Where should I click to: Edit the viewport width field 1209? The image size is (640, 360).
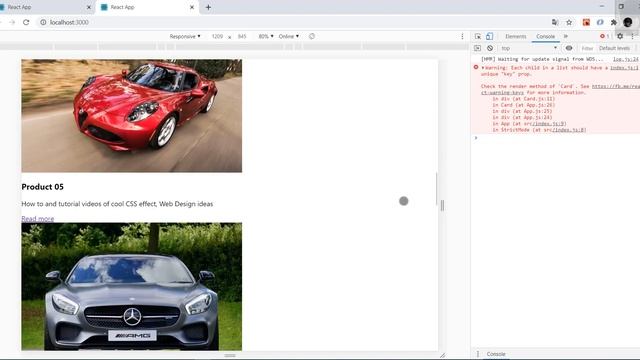click(x=217, y=36)
